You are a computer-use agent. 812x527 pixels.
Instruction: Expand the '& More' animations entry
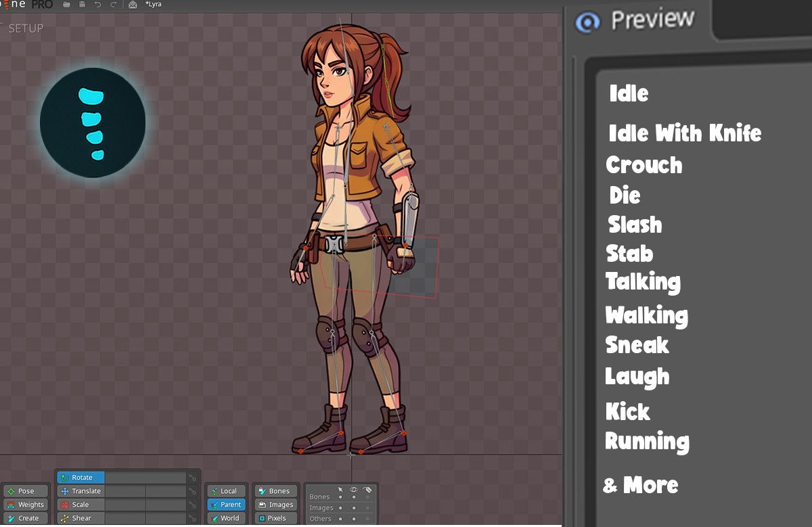(640, 484)
